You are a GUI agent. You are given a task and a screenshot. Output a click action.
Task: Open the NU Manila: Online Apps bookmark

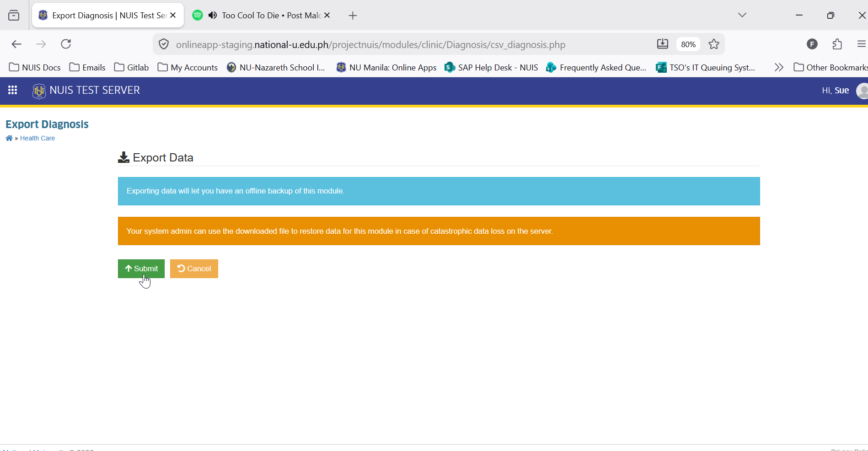[386, 67]
